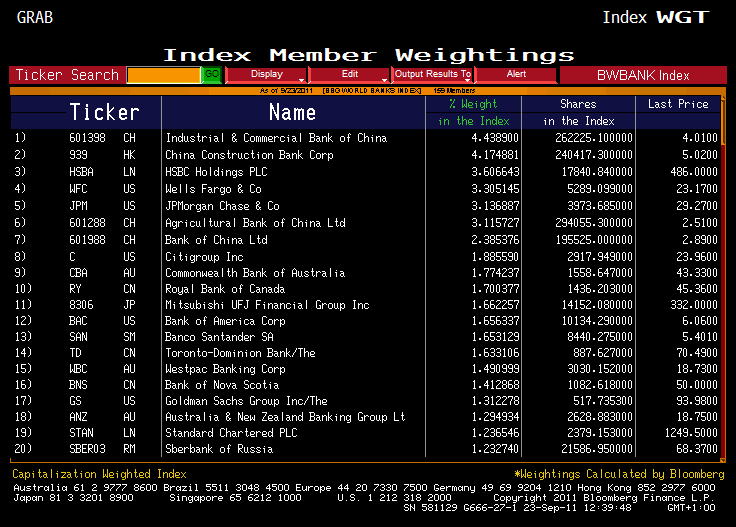Open the Display dropdown menu
This screenshot has height=527, width=736.
pyautogui.click(x=266, y=75)
